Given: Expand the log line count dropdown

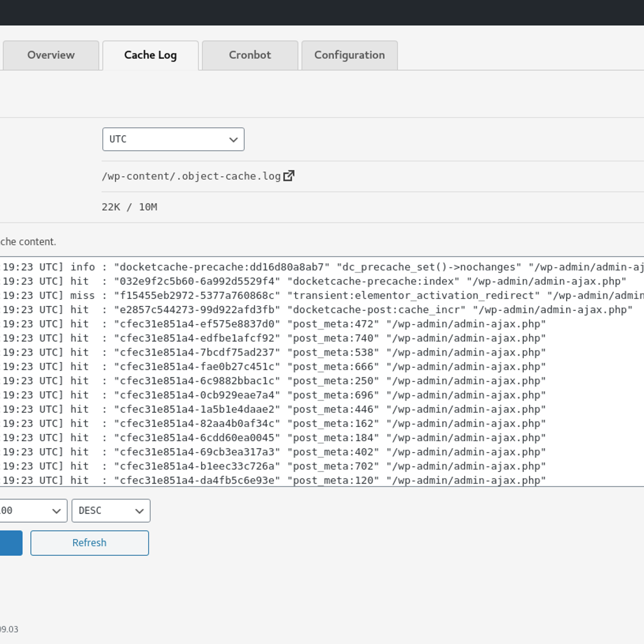Looking at the screenshot, I should pos(32,511).
